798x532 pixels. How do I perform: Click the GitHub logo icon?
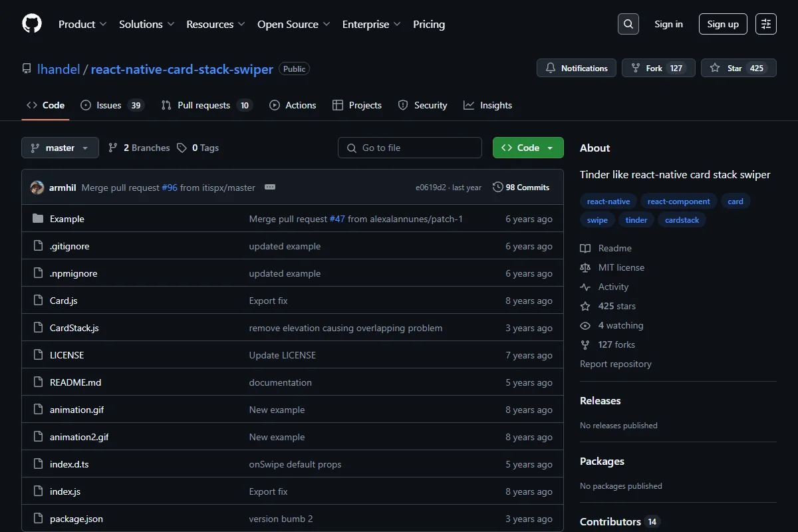(32, 24)
